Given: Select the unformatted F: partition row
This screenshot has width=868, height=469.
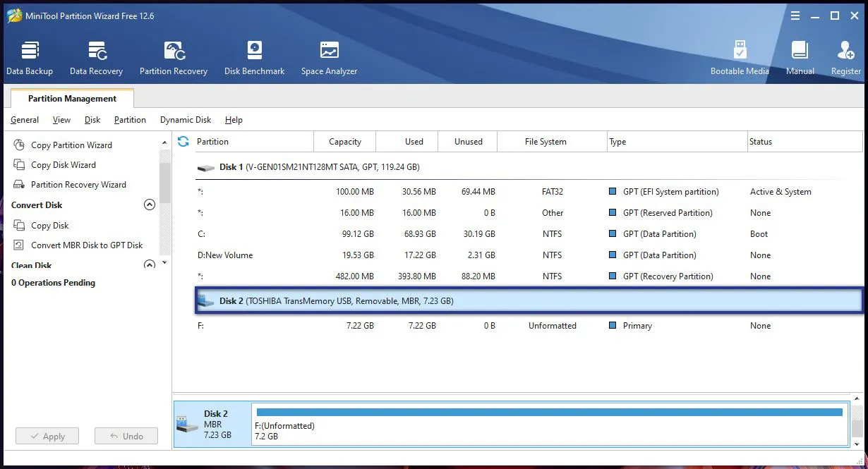Looking at the screenshot, I should pos(423,325).
